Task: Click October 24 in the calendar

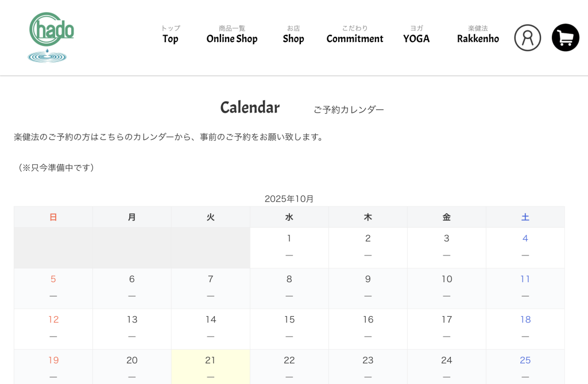Action: 446,366
